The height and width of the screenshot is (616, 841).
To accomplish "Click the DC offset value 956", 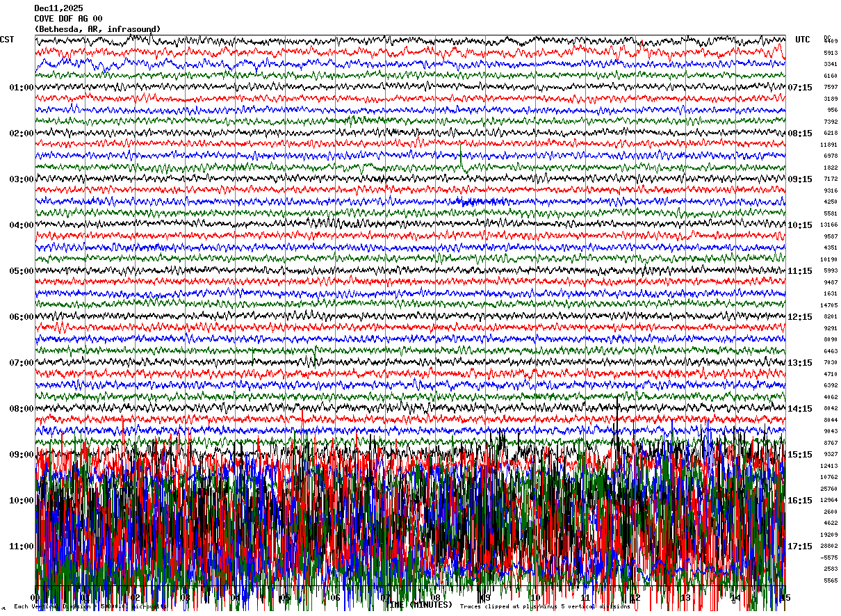I will 832,111.
